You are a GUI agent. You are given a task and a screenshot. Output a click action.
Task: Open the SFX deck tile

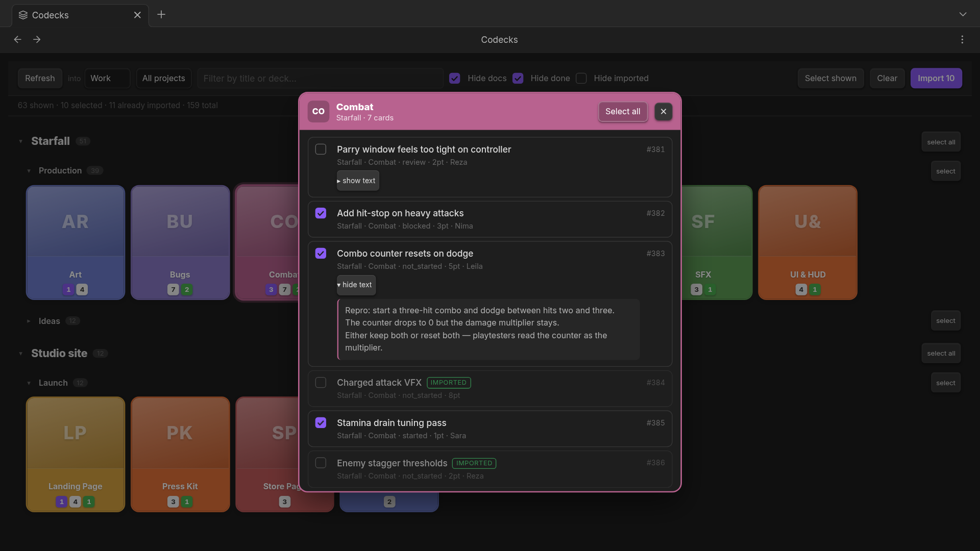click(x=717, y=242)
